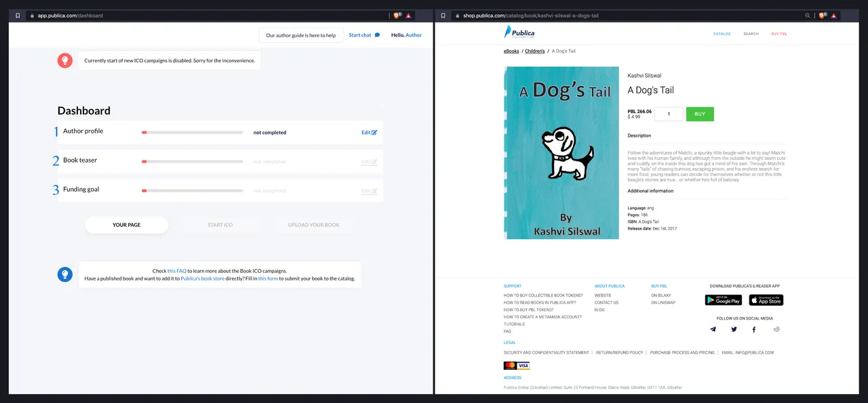
Task: Click the Visa payment logo
Action: pos(524,366)
